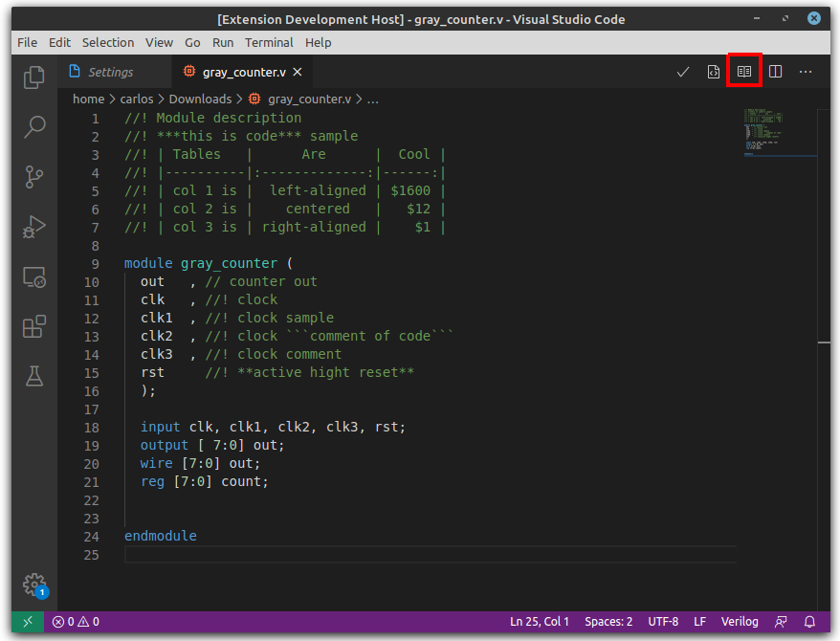840x641 pixels.
Task: Close the gray_counter.v tab
Action: click(298, 72)
